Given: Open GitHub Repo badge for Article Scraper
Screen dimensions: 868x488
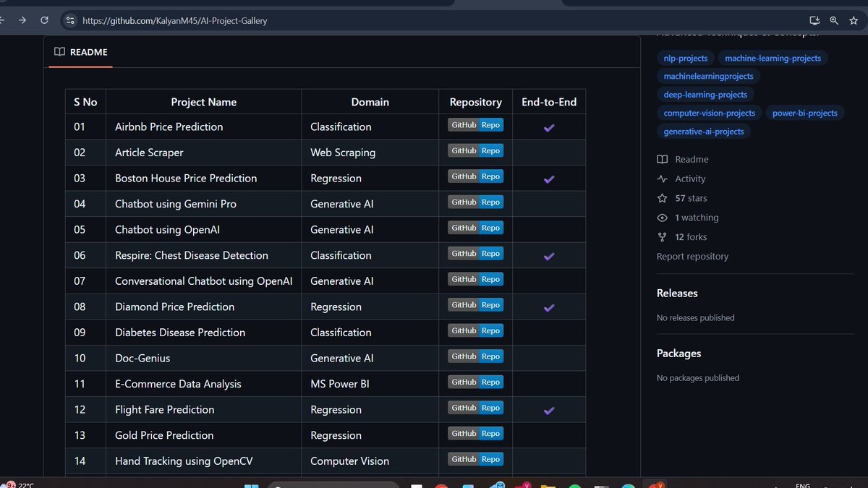Looking at the screenshot, I should coord(475,151).
